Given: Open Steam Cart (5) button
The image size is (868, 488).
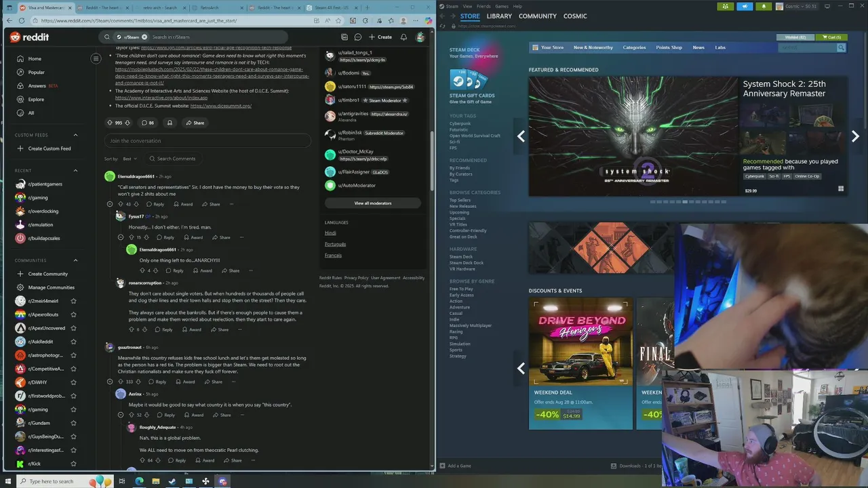Looking at the screenshot, I should (831, 37).
